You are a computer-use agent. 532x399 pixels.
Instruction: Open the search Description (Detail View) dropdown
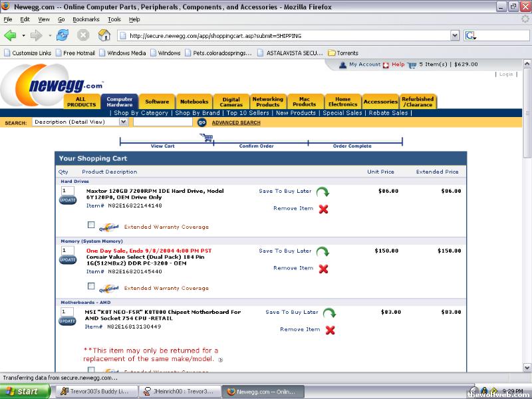80,122
